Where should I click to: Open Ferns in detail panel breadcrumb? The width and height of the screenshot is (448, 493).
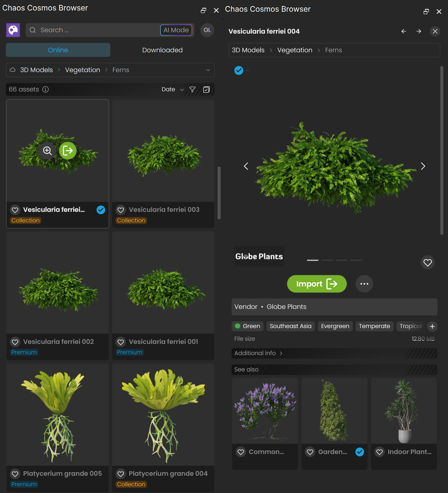pos(333,50)
